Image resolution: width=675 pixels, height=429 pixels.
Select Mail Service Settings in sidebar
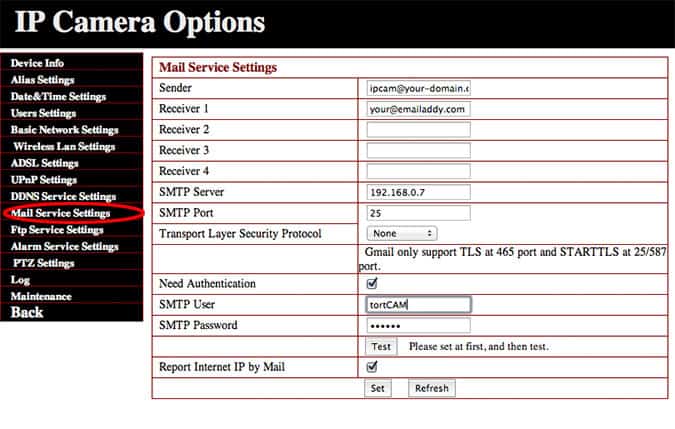pyautogui.click(x=60, y=213)
